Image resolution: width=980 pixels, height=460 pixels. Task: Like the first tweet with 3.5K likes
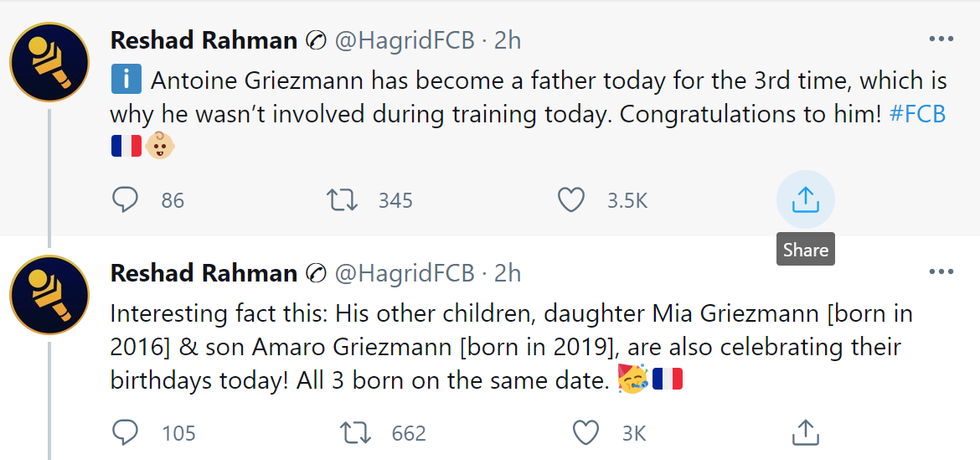(x=571, y=201)
